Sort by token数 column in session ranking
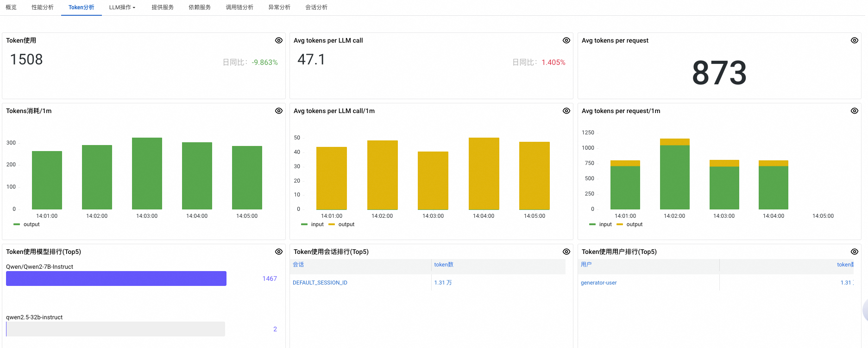This screenshot has height=348, width=868. tap(443, 265)
